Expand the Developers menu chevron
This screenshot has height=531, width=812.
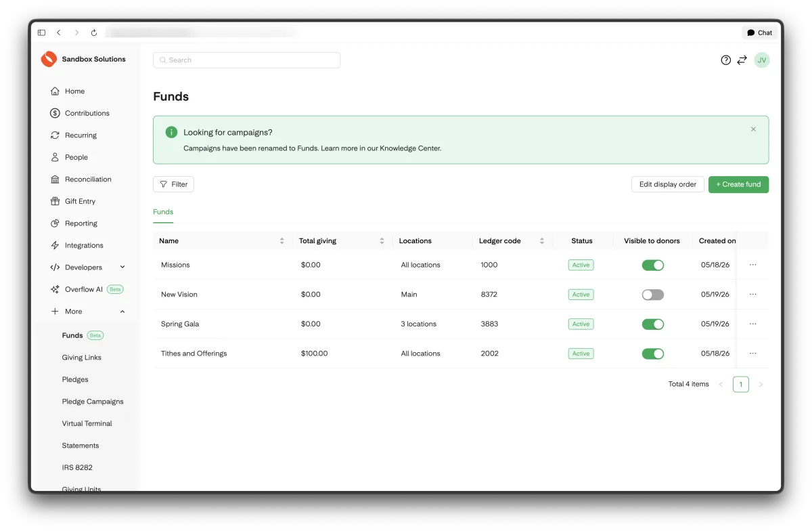(122, 268)
